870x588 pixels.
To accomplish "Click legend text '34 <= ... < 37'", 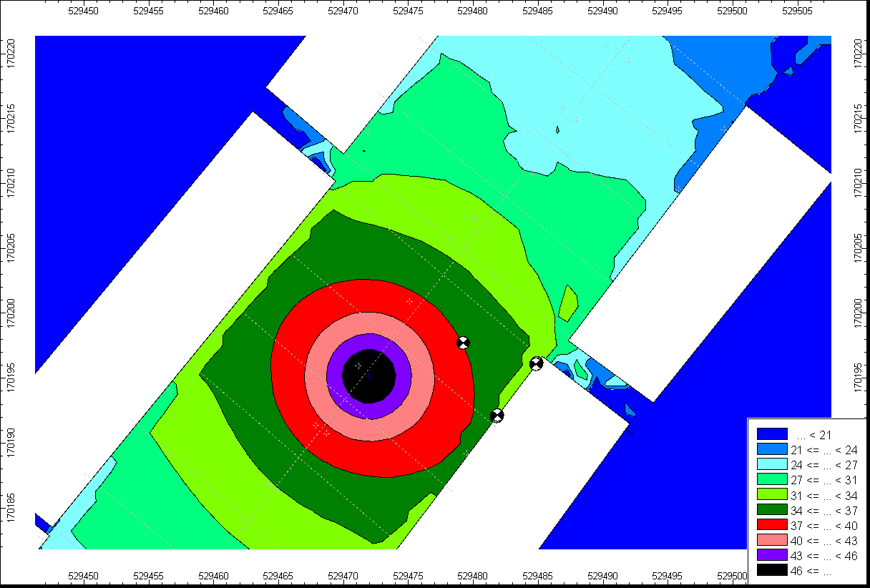I will tap(824, 510).
